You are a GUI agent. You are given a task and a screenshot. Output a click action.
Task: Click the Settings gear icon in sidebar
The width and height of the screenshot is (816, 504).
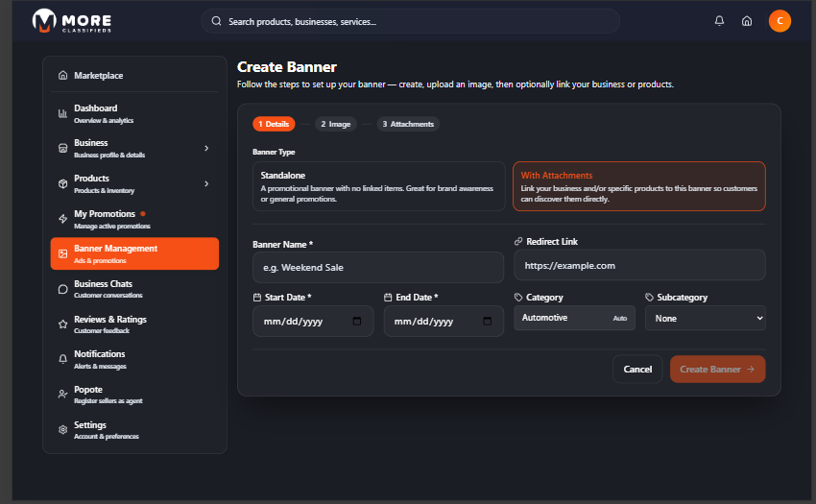pos(62,429)
